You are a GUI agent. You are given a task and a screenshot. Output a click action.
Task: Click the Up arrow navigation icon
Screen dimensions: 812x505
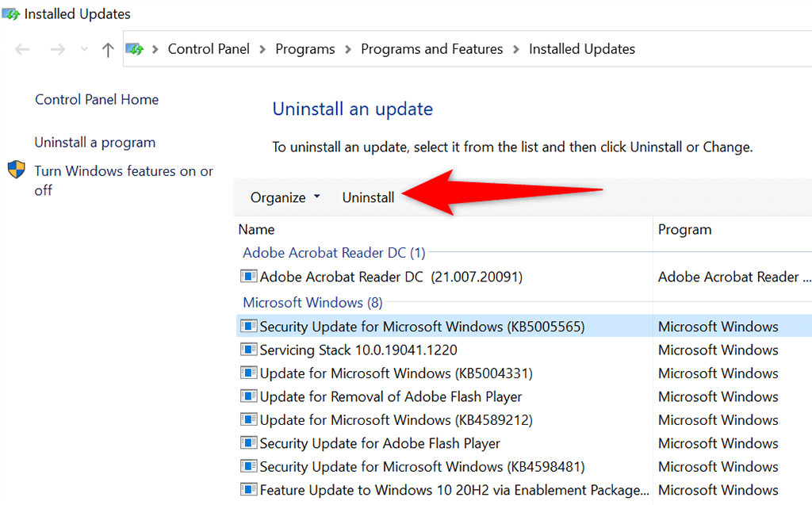[108, 49]
